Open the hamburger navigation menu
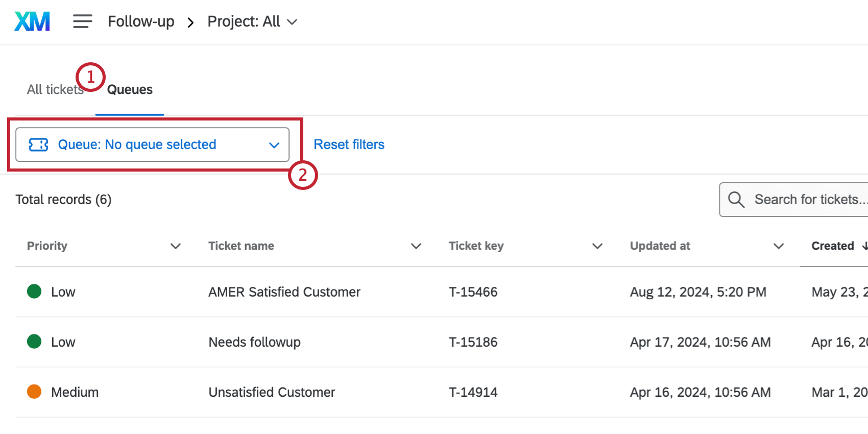Image resolution: width=868 pixels, height=434 pixels. (82, 21)
